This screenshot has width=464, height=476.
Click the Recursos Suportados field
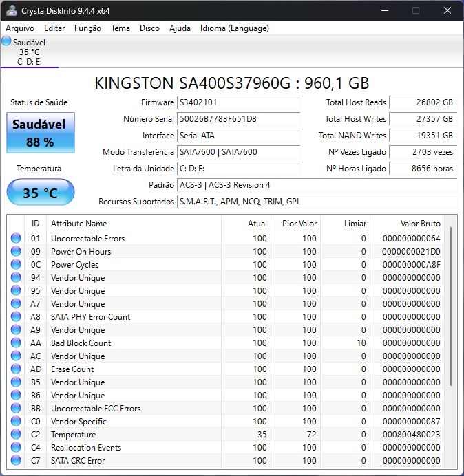317,202
